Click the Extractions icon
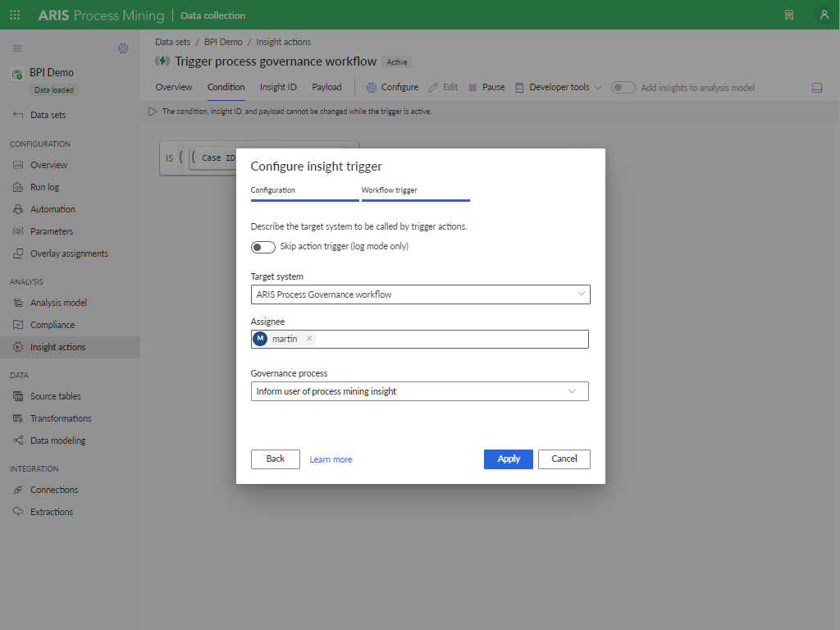This screenshot has width=840, height=630. pyautogui.click(x=18, y=512)
